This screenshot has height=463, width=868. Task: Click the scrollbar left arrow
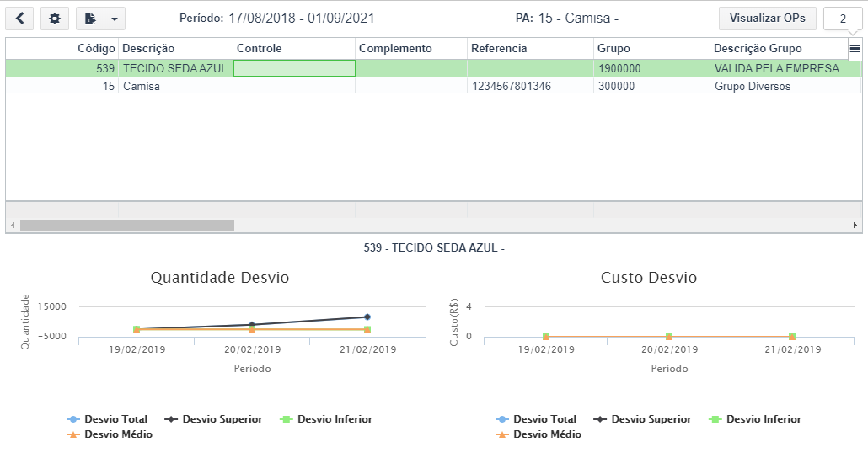coord(13,225)
